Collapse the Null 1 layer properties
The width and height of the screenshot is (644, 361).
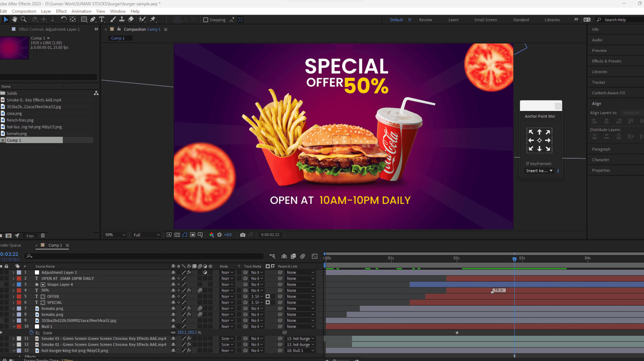click(14, 326)
